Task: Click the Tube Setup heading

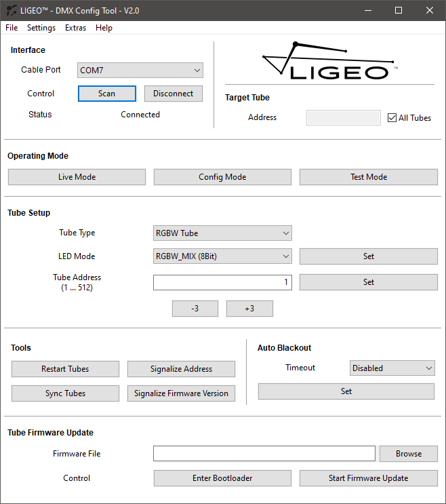Action: (29, 213)
